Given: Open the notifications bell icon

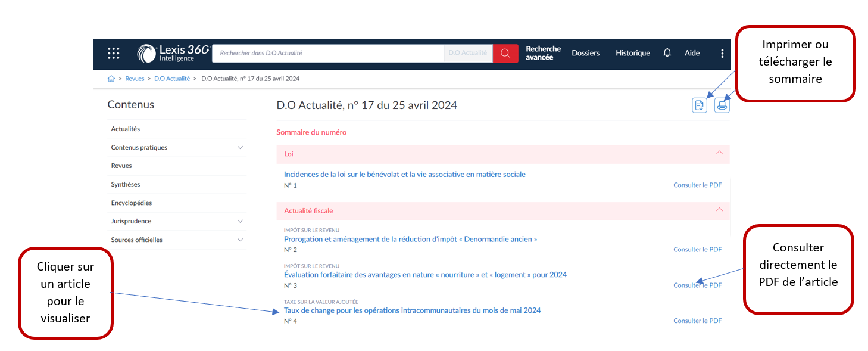Looking at the screenshot, I should tap(667, 53).
